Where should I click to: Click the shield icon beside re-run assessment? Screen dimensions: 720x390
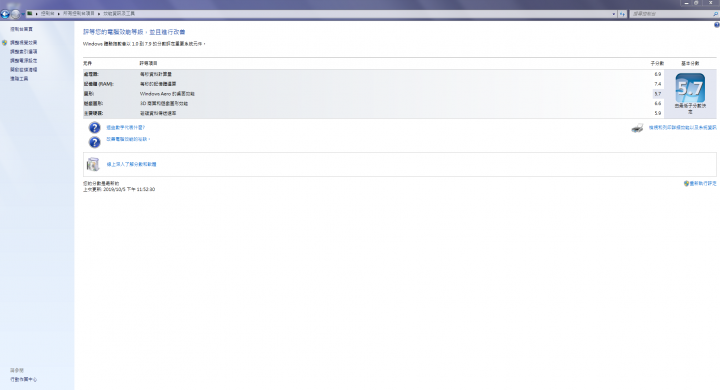pyautogui.click(x=686, y=183)
